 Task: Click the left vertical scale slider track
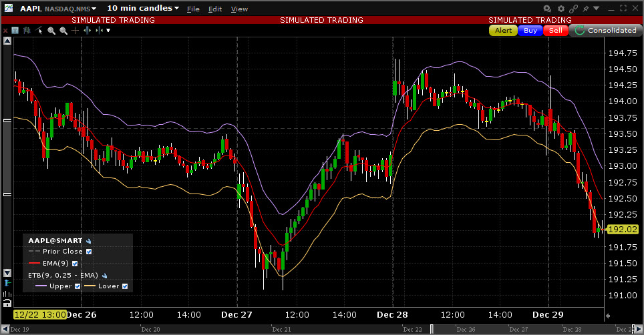pyautogui.click(x=7, y=157)
